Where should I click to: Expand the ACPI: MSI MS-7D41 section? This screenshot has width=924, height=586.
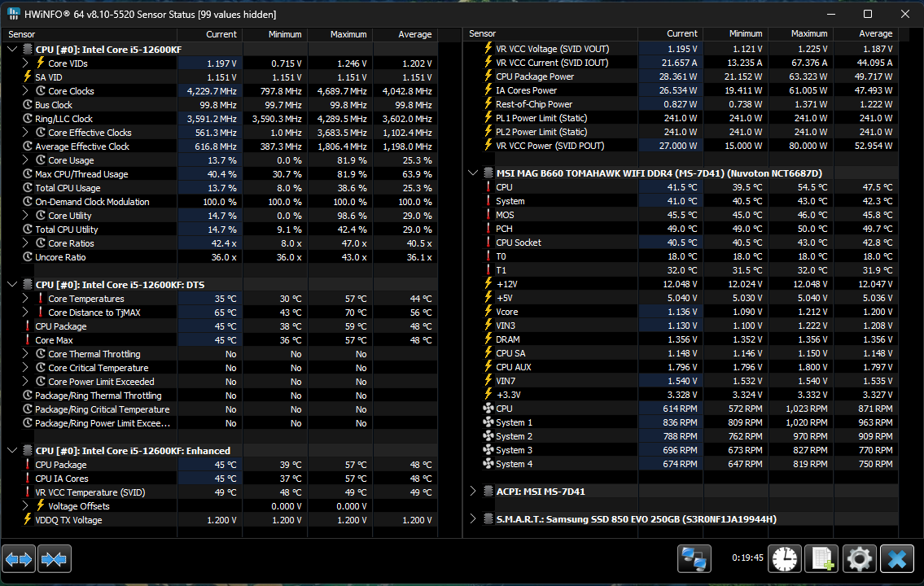[473, 492]
